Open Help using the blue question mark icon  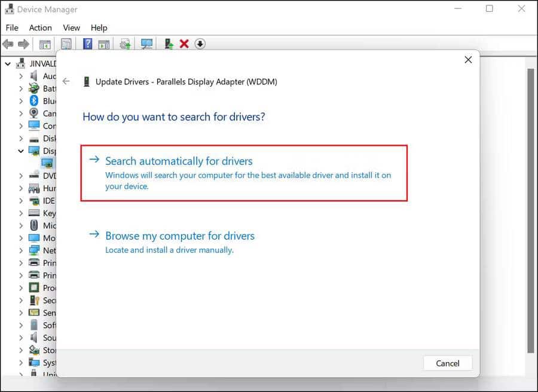[x=87, y=44]
